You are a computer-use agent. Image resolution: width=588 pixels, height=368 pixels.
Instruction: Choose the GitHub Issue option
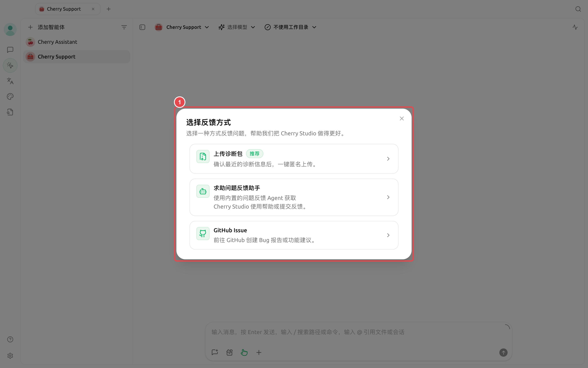(x=294, y=235)
